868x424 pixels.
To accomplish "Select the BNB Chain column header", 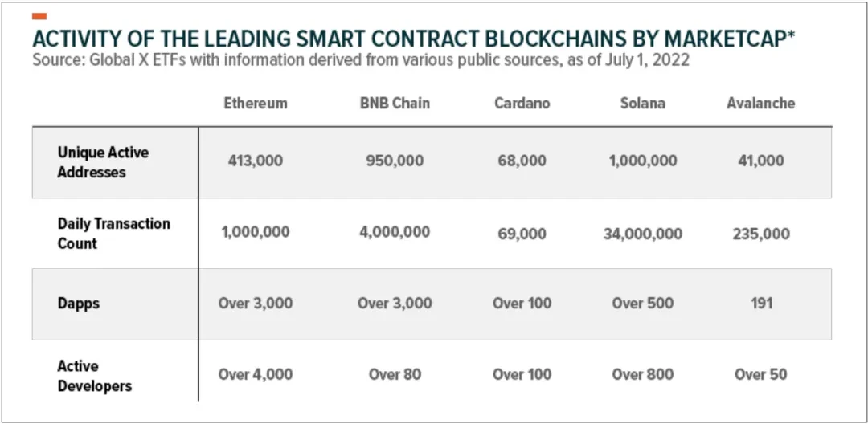I will 395,104.
